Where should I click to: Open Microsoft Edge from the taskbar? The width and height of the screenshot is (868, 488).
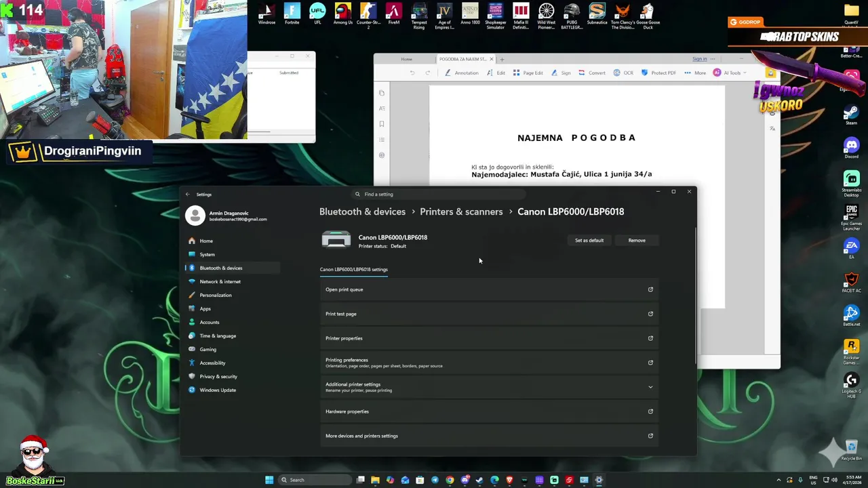[494, 480]
